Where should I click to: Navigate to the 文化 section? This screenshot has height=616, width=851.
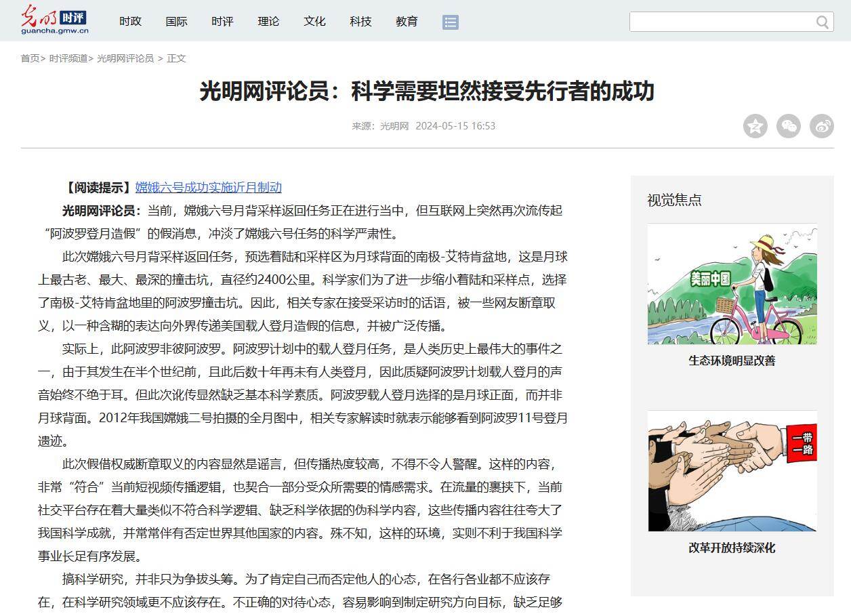pyautogui.click(x=314, y=22)
